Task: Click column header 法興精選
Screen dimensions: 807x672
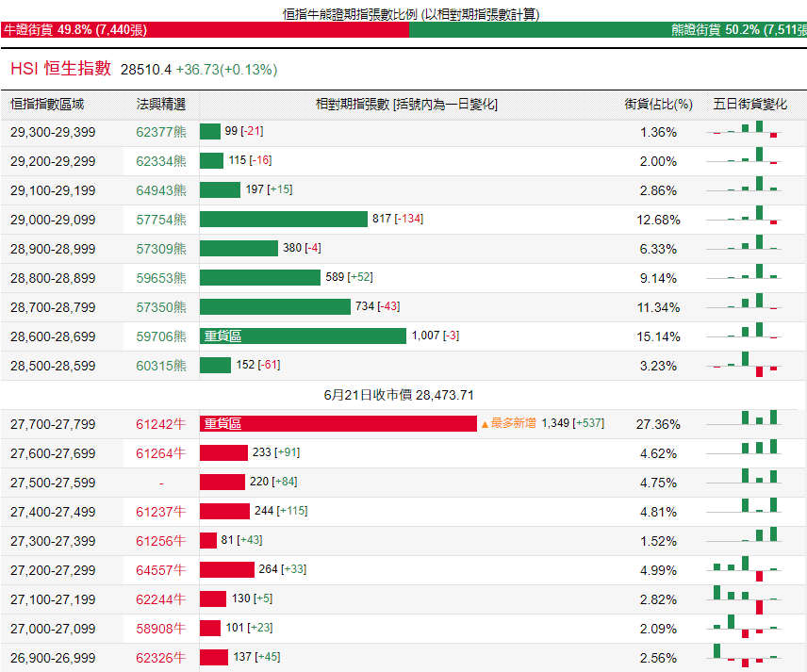Action: [x=161, y=105]
